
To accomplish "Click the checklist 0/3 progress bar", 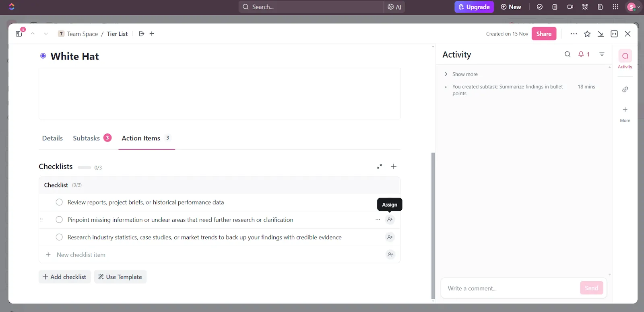I will click(x=84, y=167).
